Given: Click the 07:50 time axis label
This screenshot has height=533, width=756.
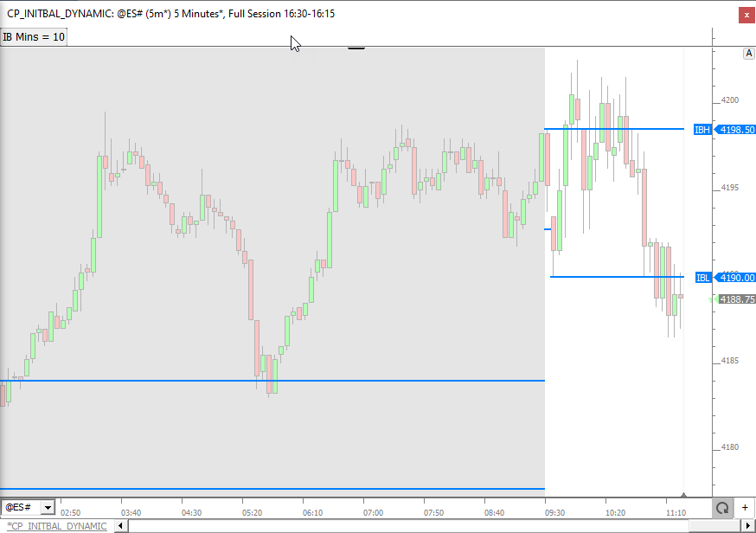Looking at the screenshot, I should coord(434,513).
